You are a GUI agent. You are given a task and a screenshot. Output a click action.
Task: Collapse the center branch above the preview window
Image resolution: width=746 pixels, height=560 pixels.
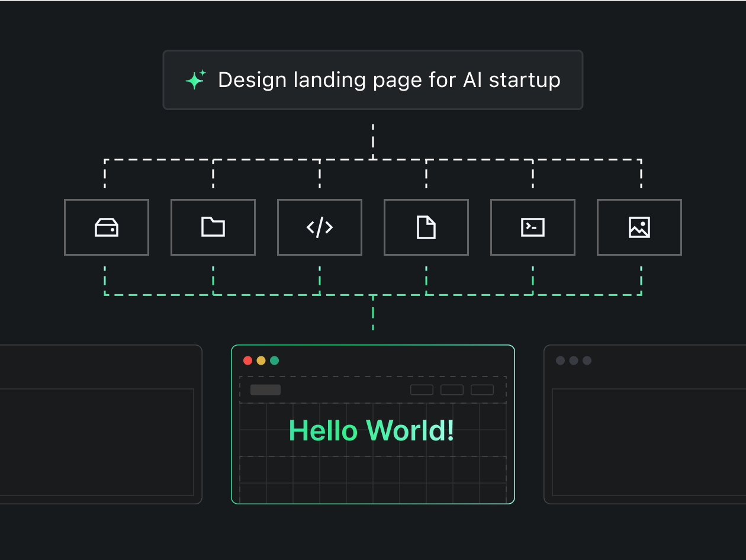(372, 314)
